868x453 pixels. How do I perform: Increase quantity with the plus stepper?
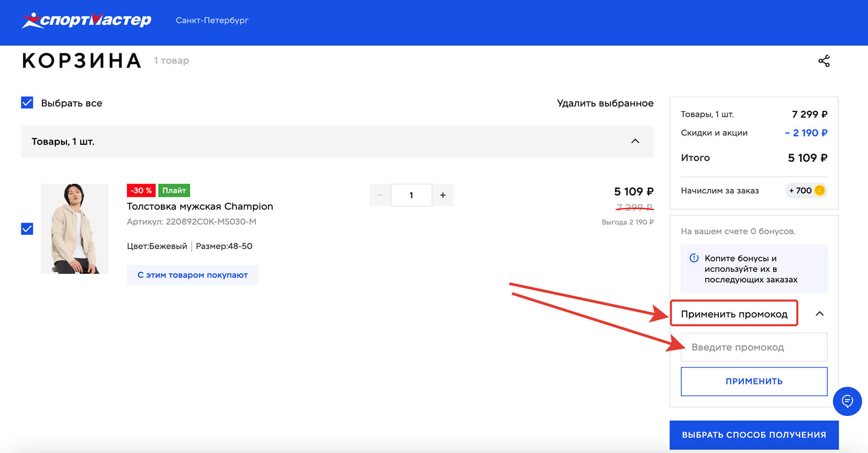tap(443, 195)
